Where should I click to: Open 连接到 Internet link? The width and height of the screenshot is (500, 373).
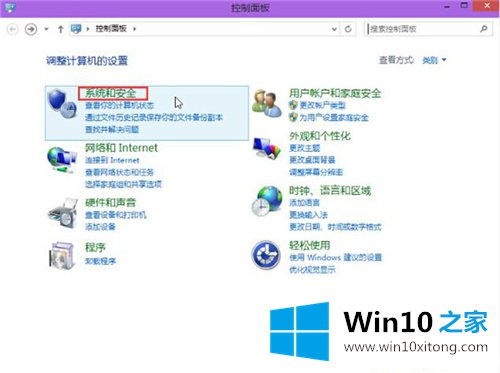[x=112, y=160]
